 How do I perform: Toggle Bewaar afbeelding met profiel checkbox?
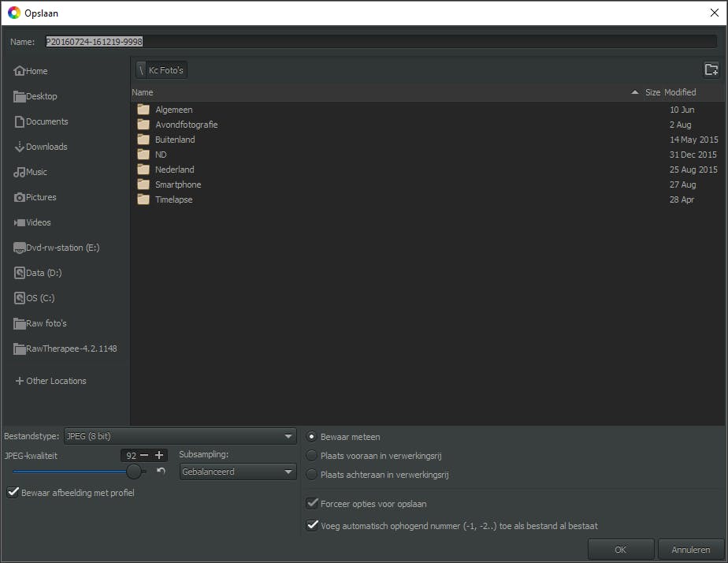click(13, 492)
